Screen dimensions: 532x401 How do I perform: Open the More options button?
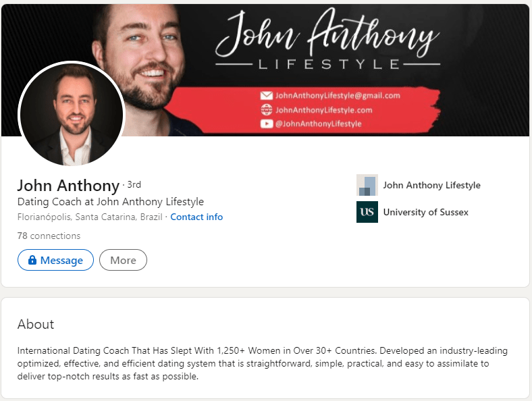click(123, 260)
